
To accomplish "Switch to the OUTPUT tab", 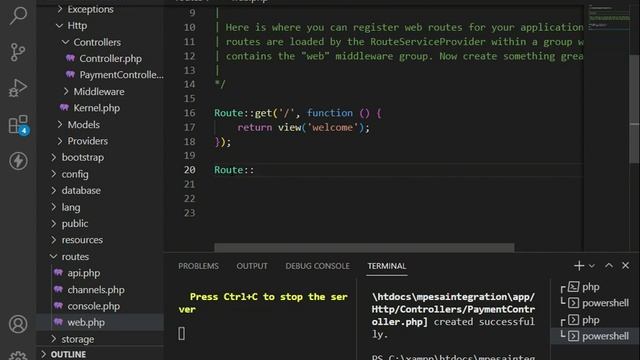I will [x=252, y=266].
